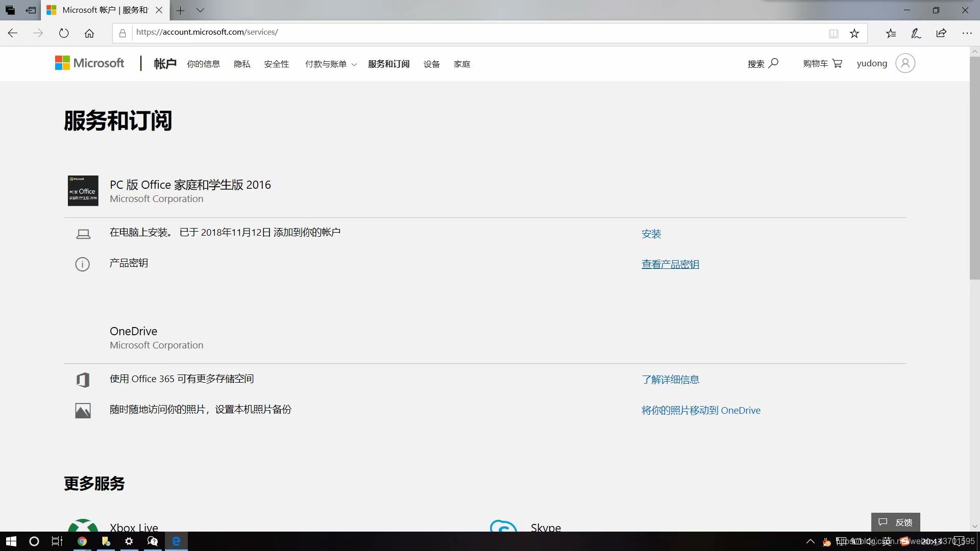The width and height of the screenshot is (980, 551).
Task: Go to browser home page
Action: [89, 33]
